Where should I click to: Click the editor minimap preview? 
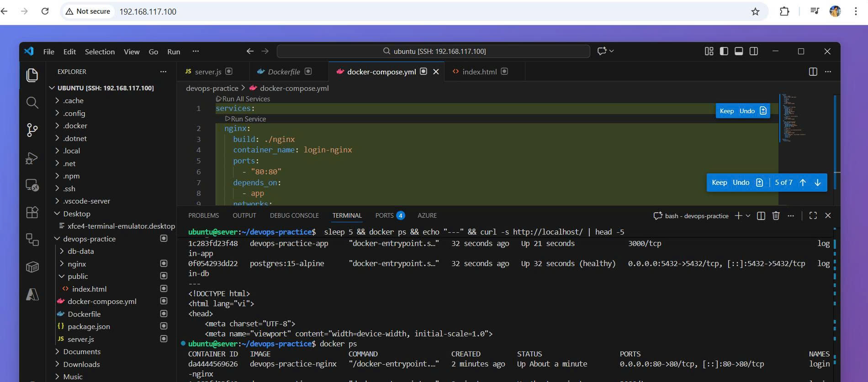click(x=794, y=119)
